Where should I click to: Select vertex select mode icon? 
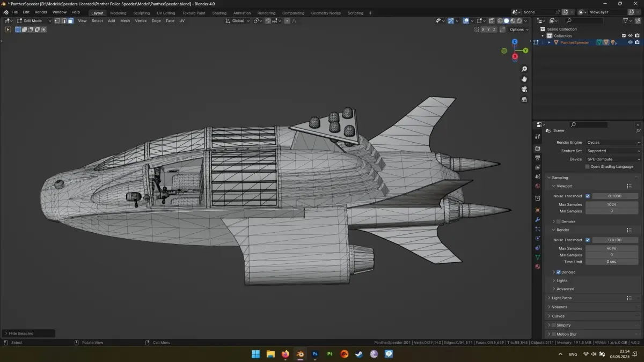point(57,21)
